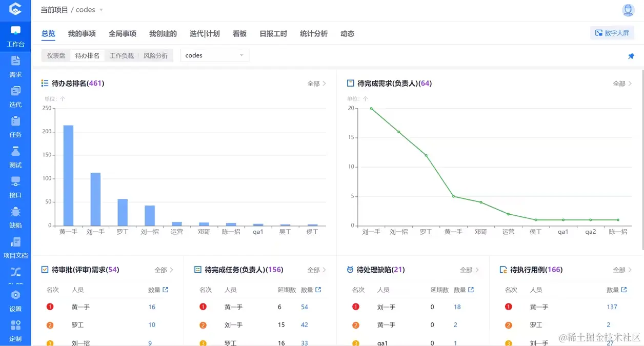
Task: Click count 42 for 刘一手 in 待完成任务
Action: pyautogui.click(x=305, y=325)
